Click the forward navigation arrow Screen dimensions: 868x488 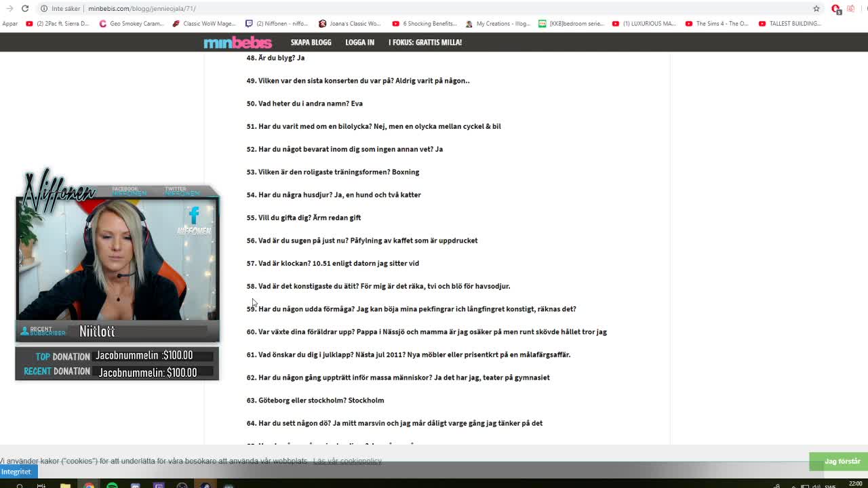pos(9,8)
